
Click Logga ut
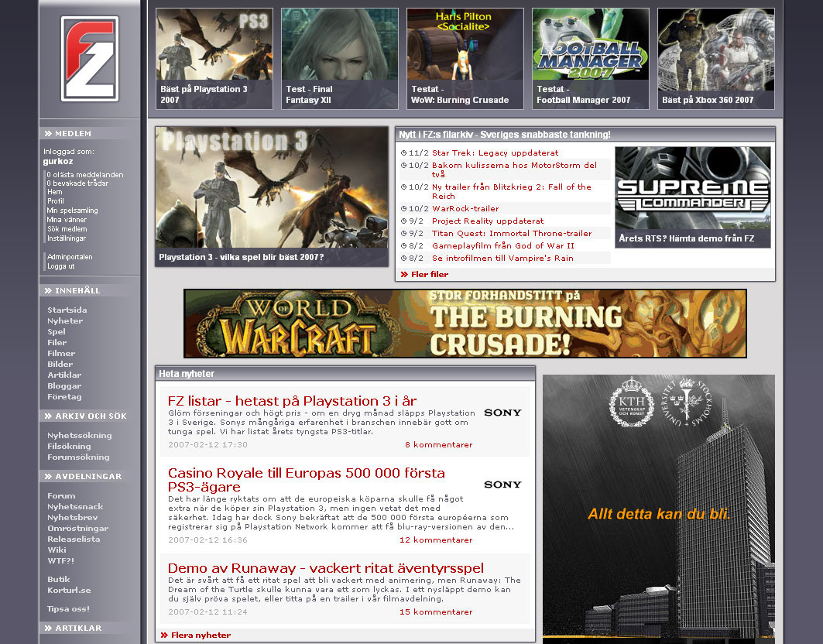[x=61, y=266]
